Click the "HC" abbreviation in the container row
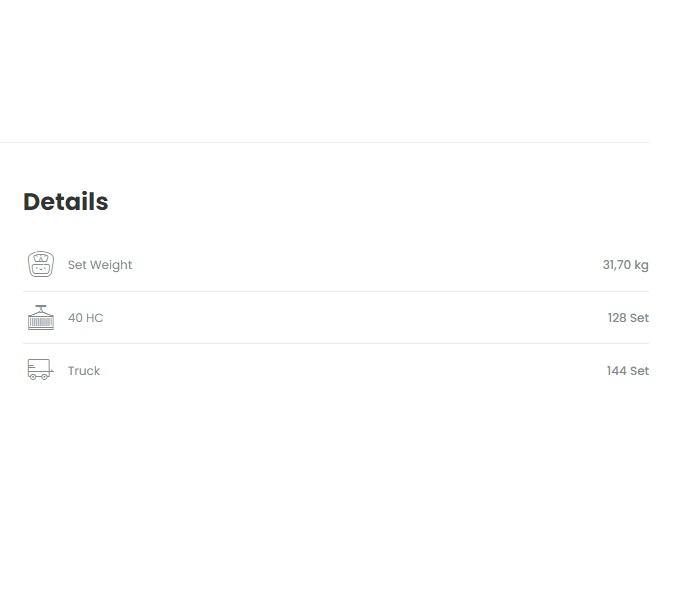This screenshot has height=604, width=698. point(94,318)
